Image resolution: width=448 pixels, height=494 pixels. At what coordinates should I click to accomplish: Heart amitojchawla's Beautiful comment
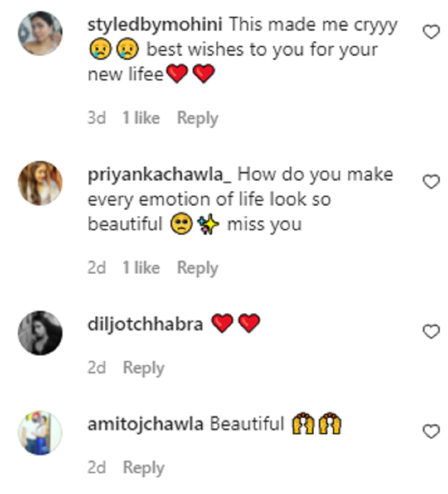click(x=431, y=432)
